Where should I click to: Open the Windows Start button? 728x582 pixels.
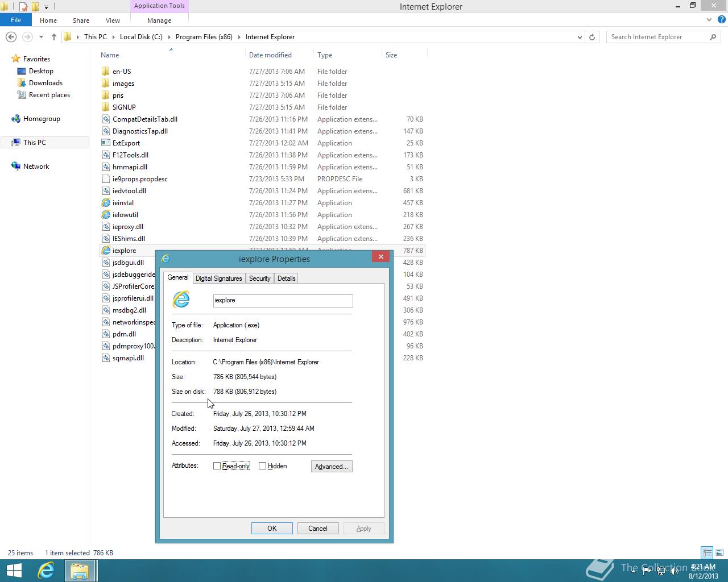coord(14,571)
